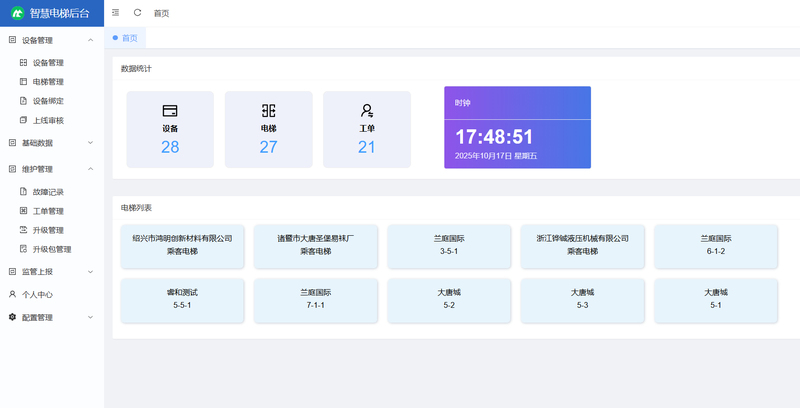The image size is (800, 408).
Task: Click the 首页 breadcrumb in header
Action: tap(161, 13)
